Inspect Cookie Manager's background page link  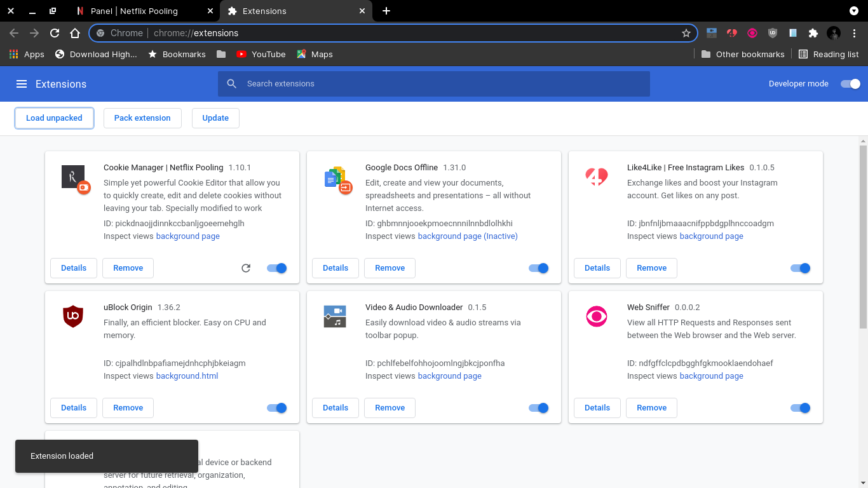click(x=188, y=236)
